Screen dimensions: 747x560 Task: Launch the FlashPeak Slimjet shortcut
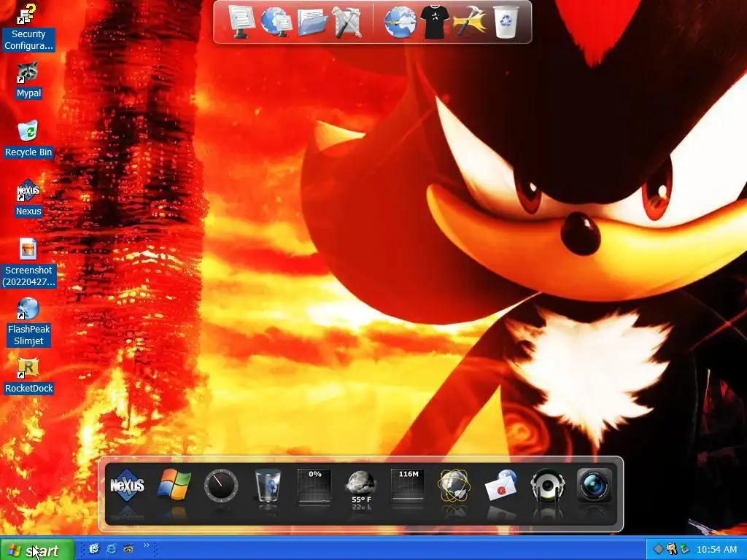(28, 322)
